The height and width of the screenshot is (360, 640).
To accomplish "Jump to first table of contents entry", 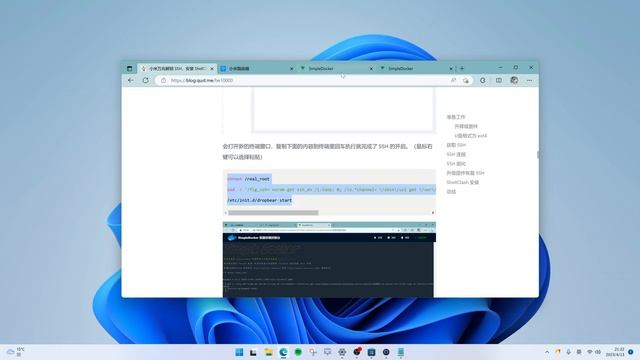I will point(456,117).
